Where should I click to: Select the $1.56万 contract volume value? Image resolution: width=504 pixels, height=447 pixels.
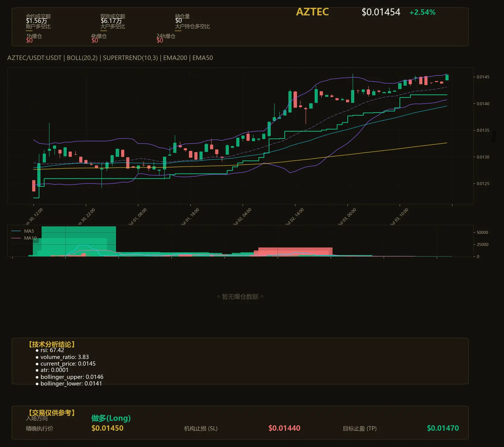click(x=36, y=21)
